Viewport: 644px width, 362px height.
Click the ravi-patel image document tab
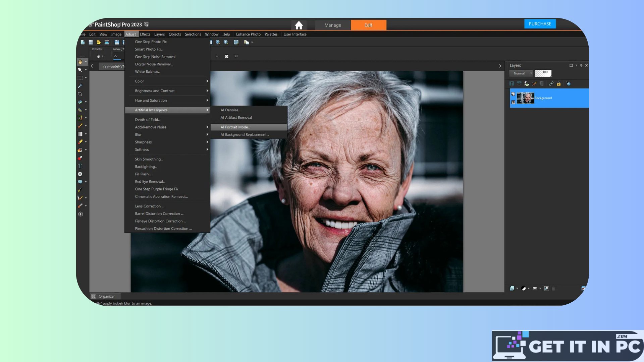pyautogui.click(x=112, y=66)
